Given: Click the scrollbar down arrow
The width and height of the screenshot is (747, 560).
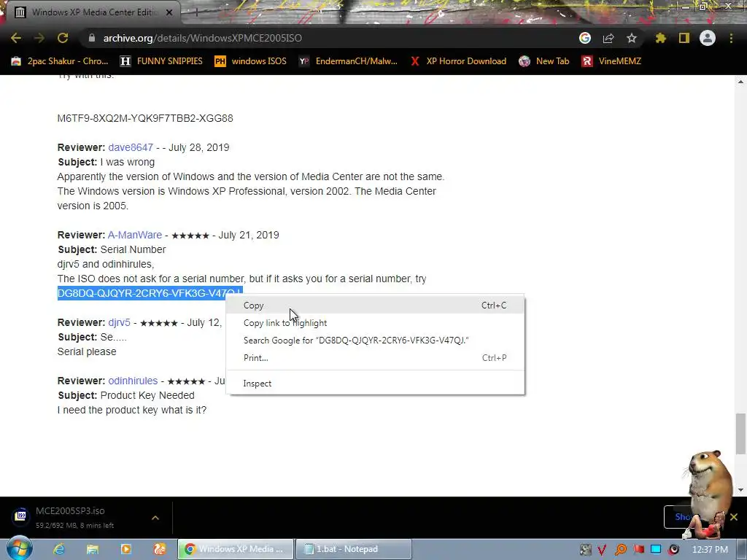Looking at the screenshot, I should click(x=740, y=489).
